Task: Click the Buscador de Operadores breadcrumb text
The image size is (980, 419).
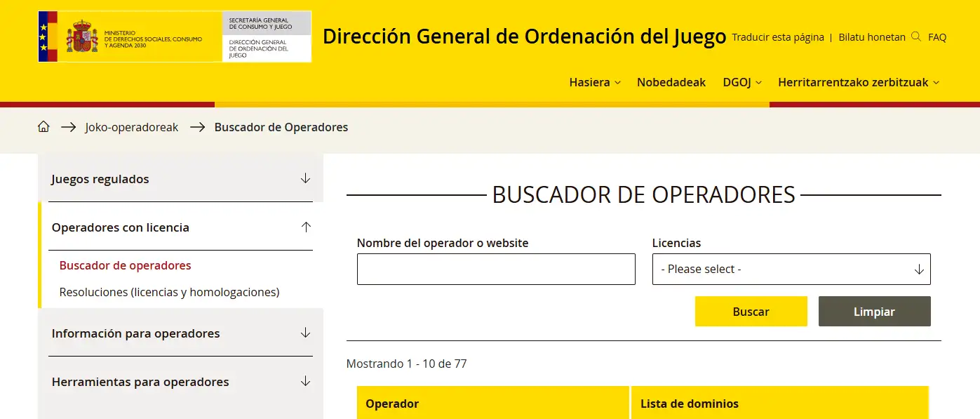Action: (281, 127)
